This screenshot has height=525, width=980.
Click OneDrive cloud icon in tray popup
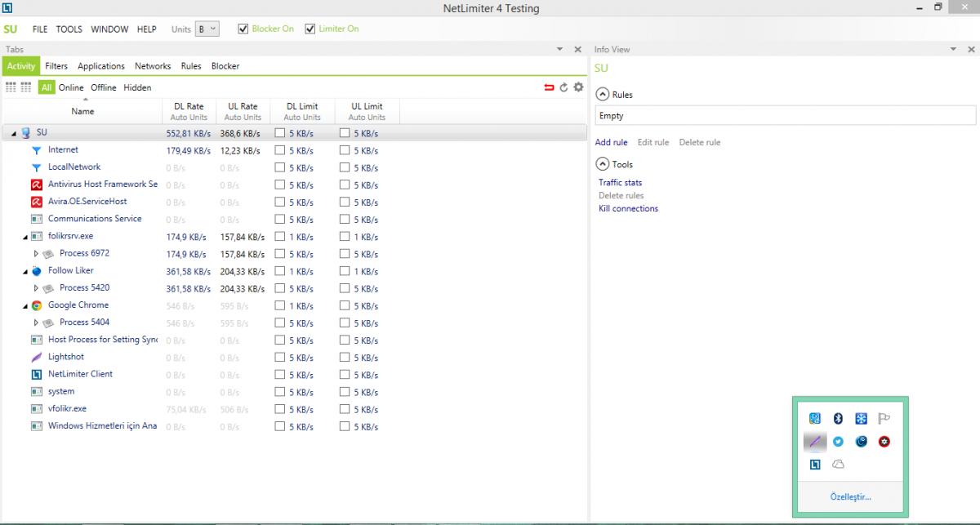pyautogui.click(x=838, y=465)
